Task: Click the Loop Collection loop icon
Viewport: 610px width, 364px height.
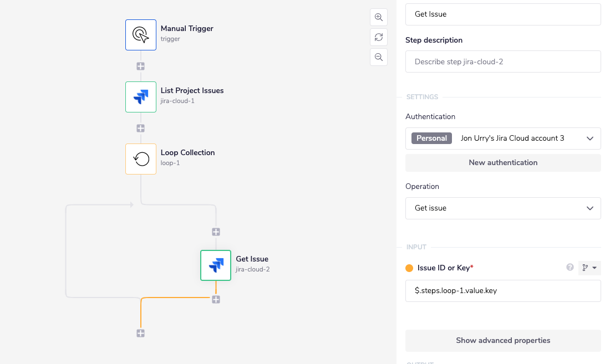Action: 140,159
